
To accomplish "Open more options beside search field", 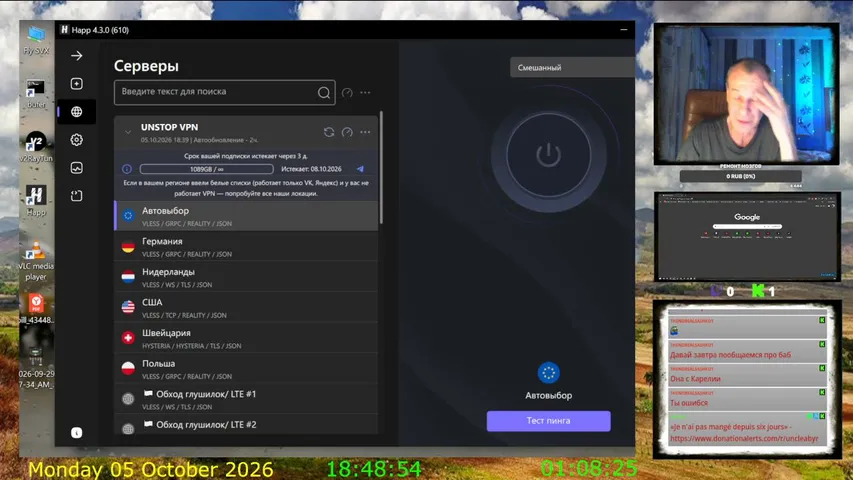I will [365, 93].
